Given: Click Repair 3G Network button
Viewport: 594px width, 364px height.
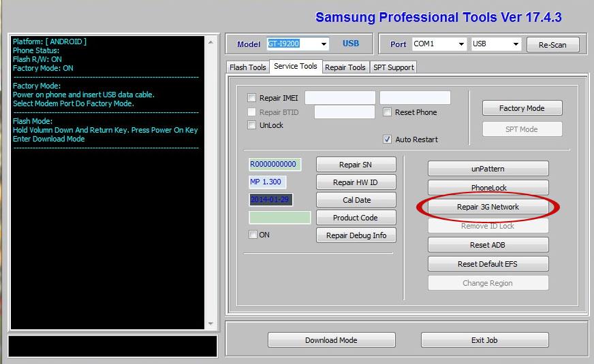Looking at the screenshot, I should [488, 207].
